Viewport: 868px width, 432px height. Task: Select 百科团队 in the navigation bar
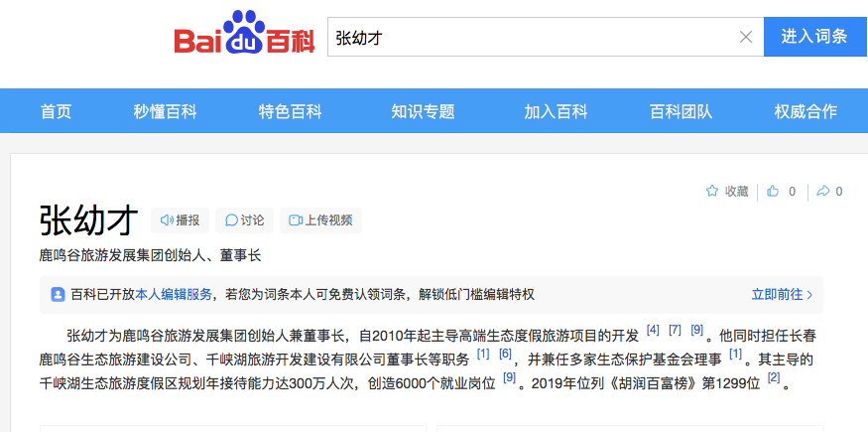pos(681,111)
